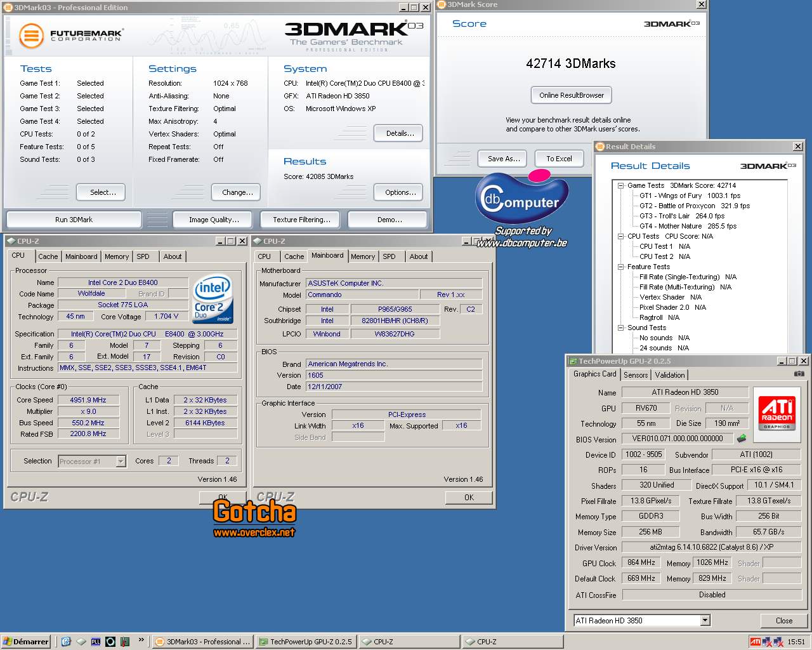The width and height of the screenshot is (812, 650).
Task: Select GT1 - Wings of Fury result row
Action: point(690,196)
